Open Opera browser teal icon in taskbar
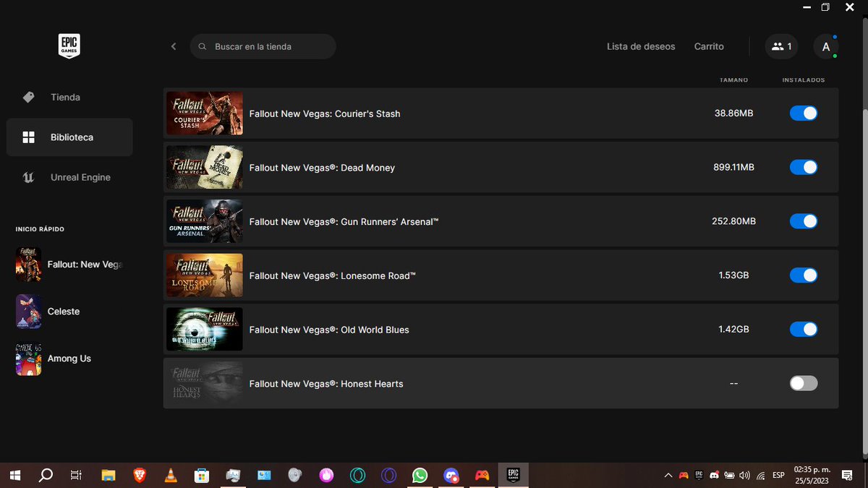The height and width of the screenshot is (488, 868). pos(357,475)
